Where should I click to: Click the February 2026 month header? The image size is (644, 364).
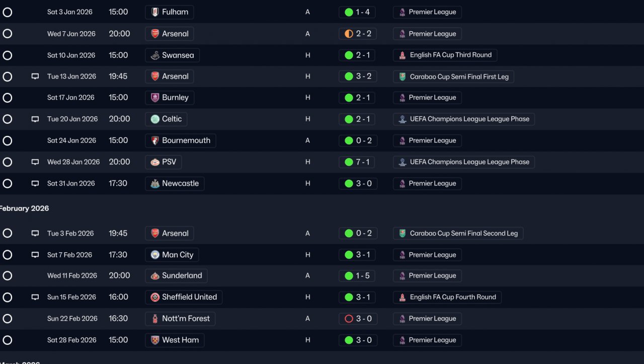(x=24, y=208)
